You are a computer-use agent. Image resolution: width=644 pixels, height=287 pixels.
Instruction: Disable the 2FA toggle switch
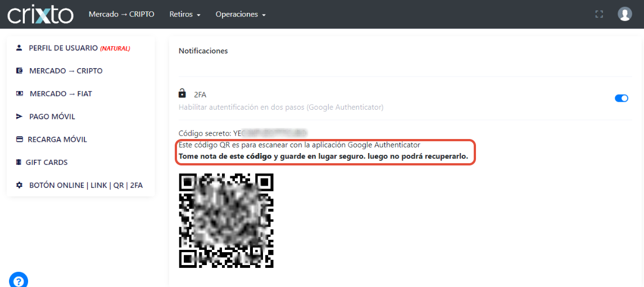622,98
